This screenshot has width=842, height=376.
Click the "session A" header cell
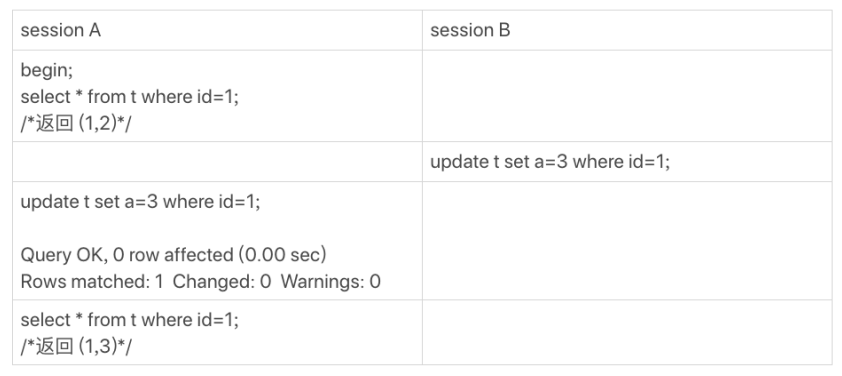pyautogui.click(x=217, y=31)
